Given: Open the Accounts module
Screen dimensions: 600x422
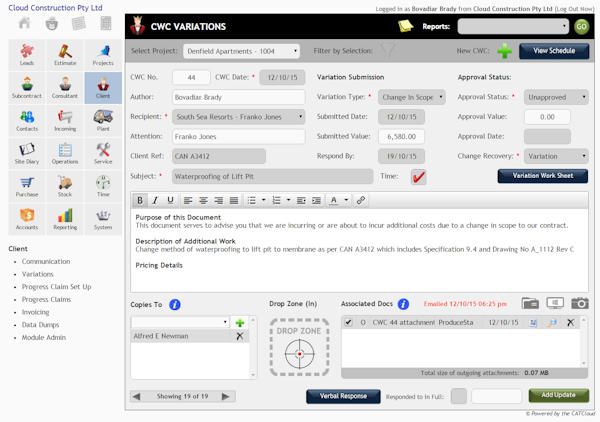Looking at the screenshot, I should tap(27, 219).
